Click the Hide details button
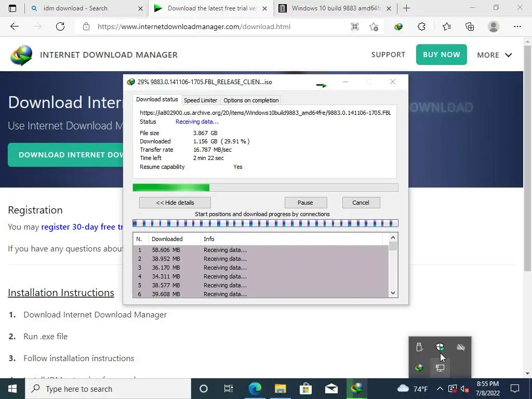532x399 pixels. click(x=175, y=203)
